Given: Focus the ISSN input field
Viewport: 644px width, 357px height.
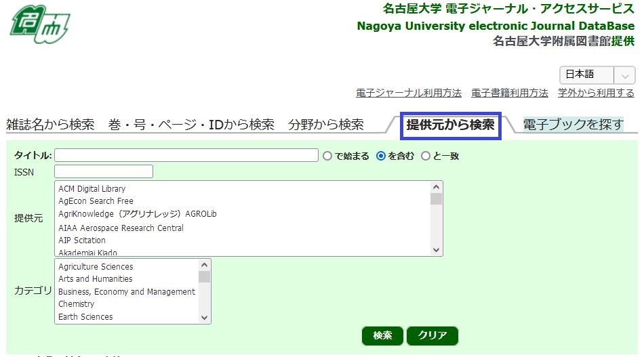Looking at the screenshot, I should click(x=104, y=171).
